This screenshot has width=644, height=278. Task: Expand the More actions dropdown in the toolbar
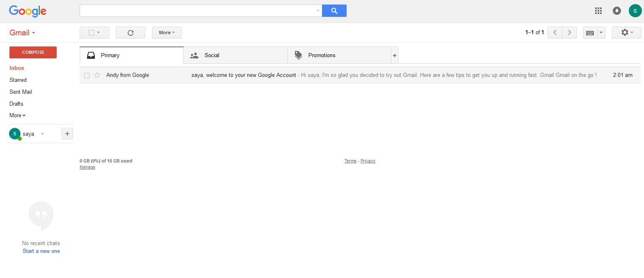pos(167,32)
